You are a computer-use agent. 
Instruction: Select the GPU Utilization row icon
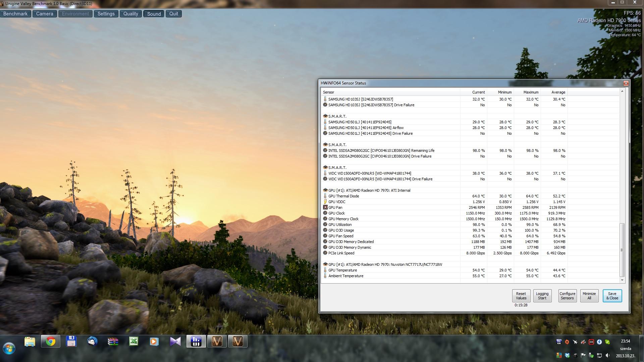[x=325, y=225]
